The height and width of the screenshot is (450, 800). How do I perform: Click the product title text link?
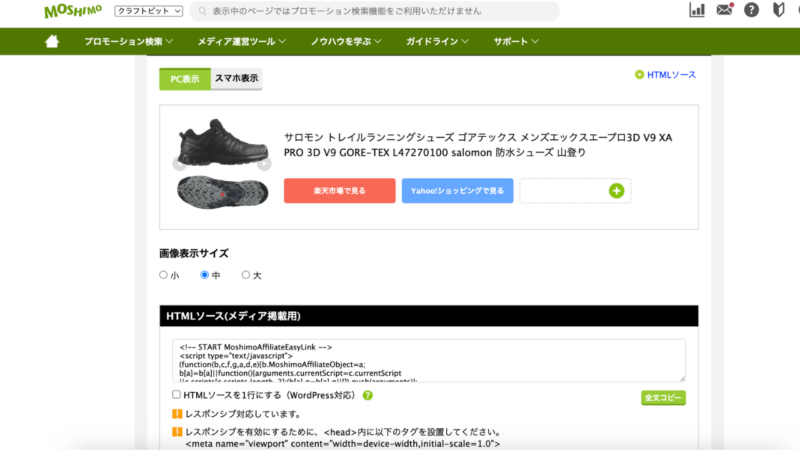click(x=478, y=145)
